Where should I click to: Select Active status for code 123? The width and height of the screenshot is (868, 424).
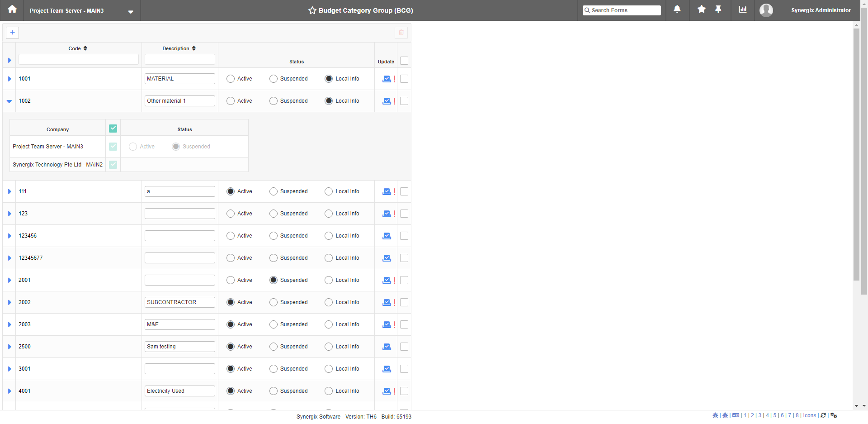[x=231, y=214]
